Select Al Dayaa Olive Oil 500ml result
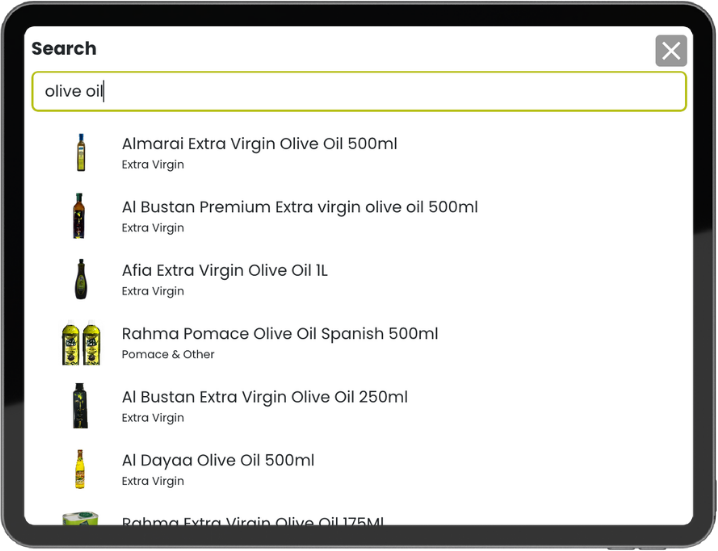 coord(217,460)
